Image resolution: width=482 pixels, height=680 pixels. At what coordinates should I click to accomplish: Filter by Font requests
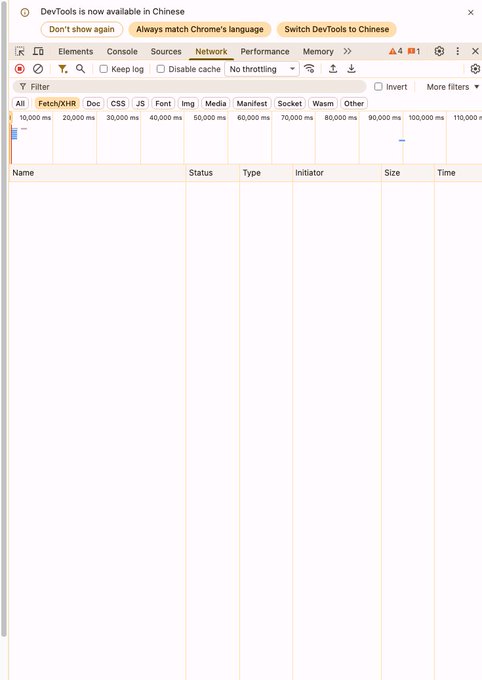tap(163, 104)
